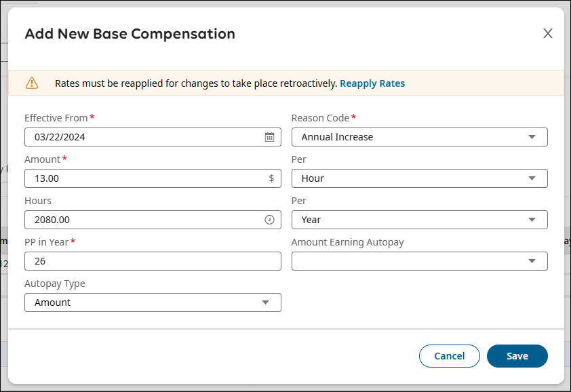Click the dialog title Add New Base Compensation
The height and width of the screenshot is (392, 571).
130,34
